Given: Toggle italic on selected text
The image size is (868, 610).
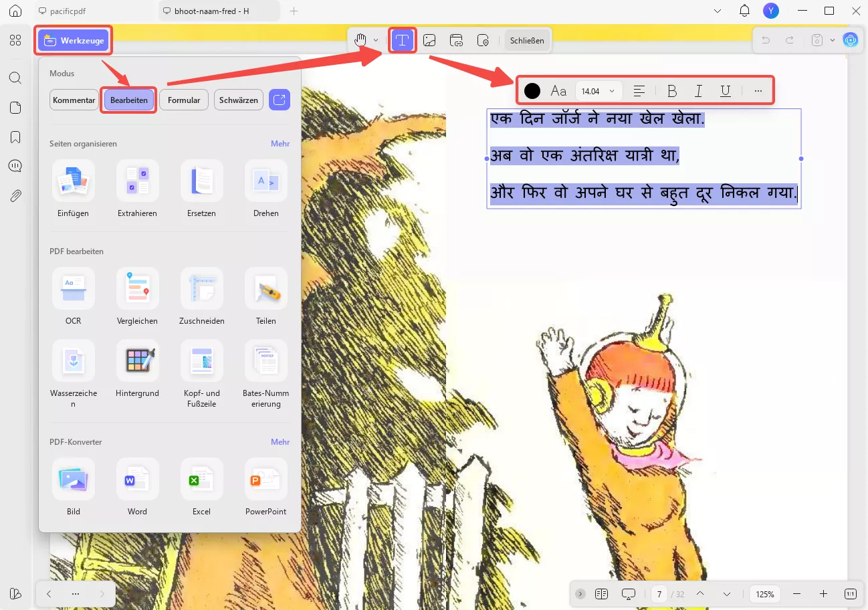Looking at the screenshot, I should [x=698, y=91].
